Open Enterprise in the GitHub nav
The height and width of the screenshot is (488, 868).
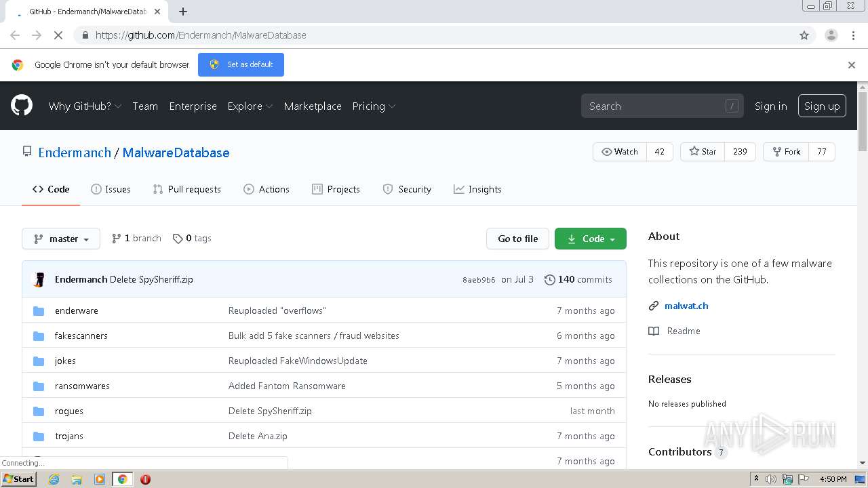coord(193,106)
